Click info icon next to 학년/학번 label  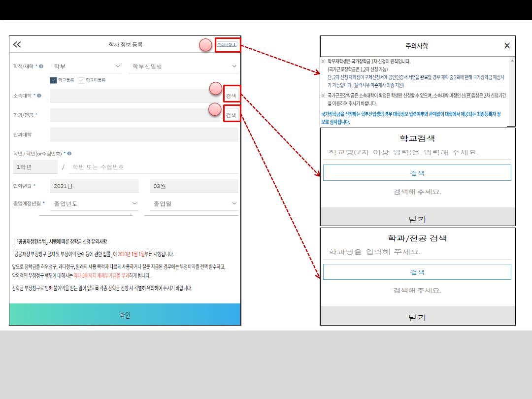click(x=68, y=154)
